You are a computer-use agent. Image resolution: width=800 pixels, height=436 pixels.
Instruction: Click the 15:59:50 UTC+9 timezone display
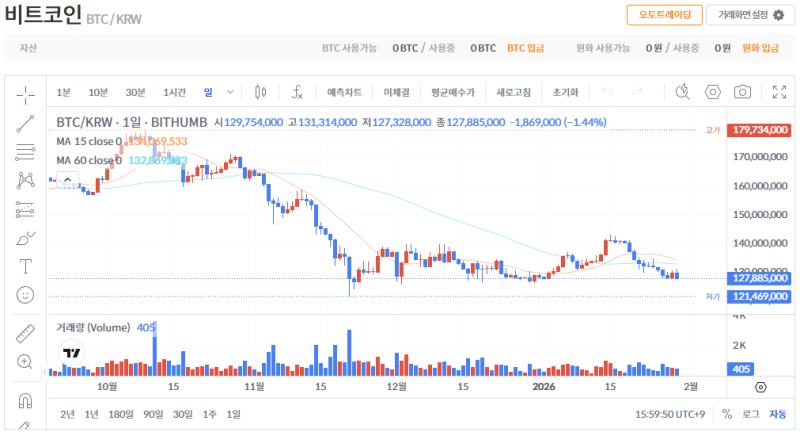[672, 414]
